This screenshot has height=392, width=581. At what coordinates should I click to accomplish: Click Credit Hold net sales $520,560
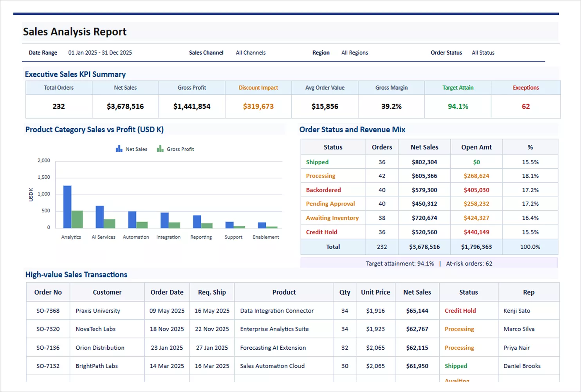coord(424,232)
